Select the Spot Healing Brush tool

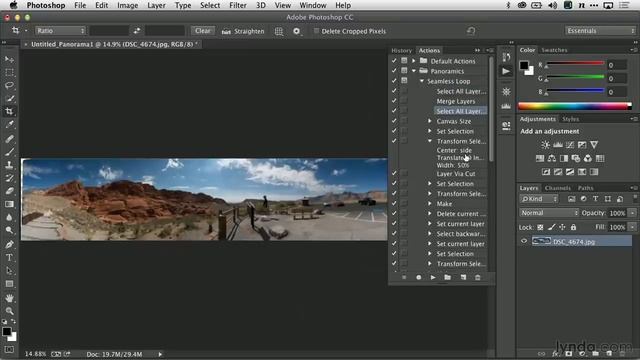9,138
